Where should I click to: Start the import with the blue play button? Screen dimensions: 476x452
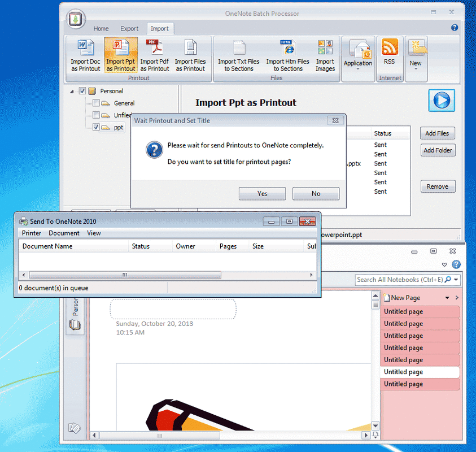[x=442, y=100]
